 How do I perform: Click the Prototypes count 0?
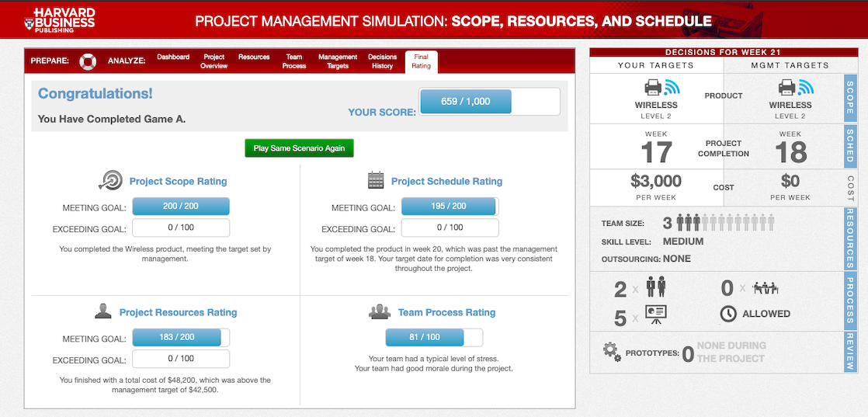tap(688, 354)
